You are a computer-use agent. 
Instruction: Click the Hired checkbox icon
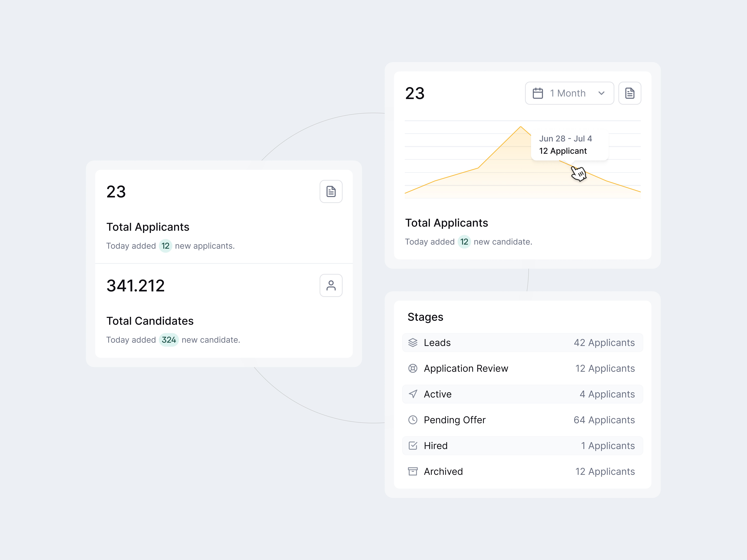pyautogui.click(x=413, y=446)
